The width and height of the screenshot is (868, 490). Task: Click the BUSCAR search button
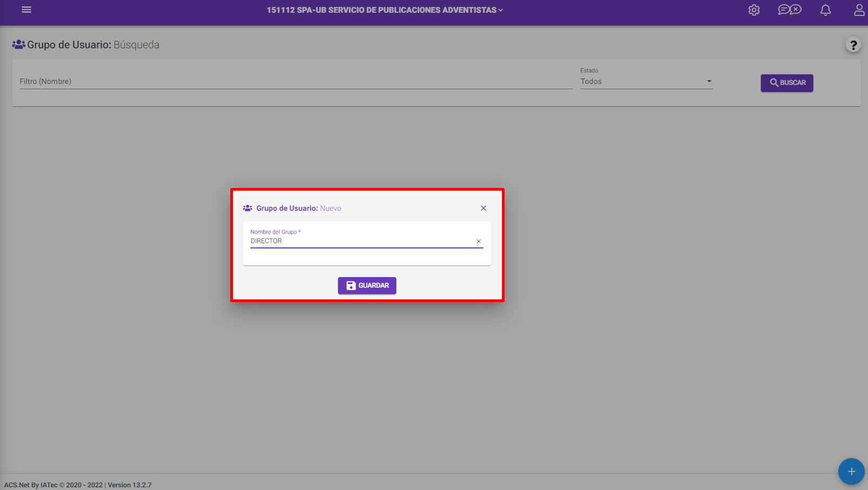tap(787, 83)
